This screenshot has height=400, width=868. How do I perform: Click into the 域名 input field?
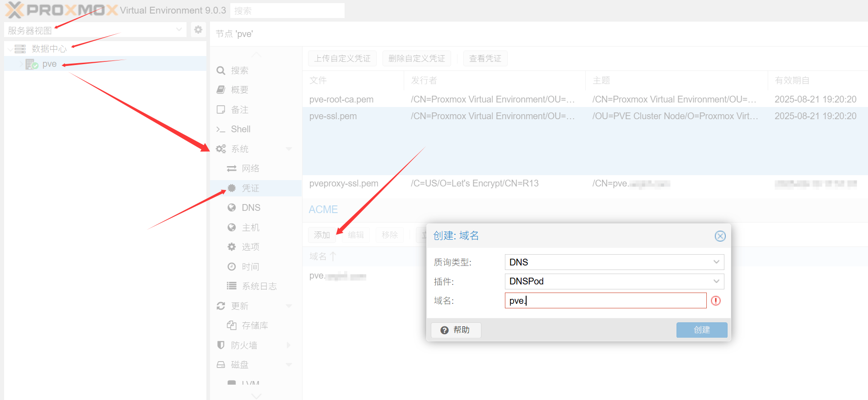(605, 301)
